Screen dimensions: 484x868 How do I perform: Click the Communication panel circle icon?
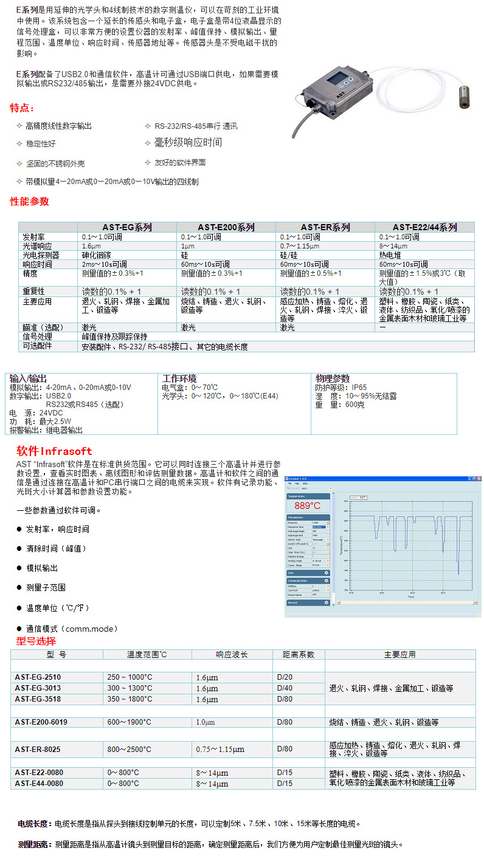point(327,581)
